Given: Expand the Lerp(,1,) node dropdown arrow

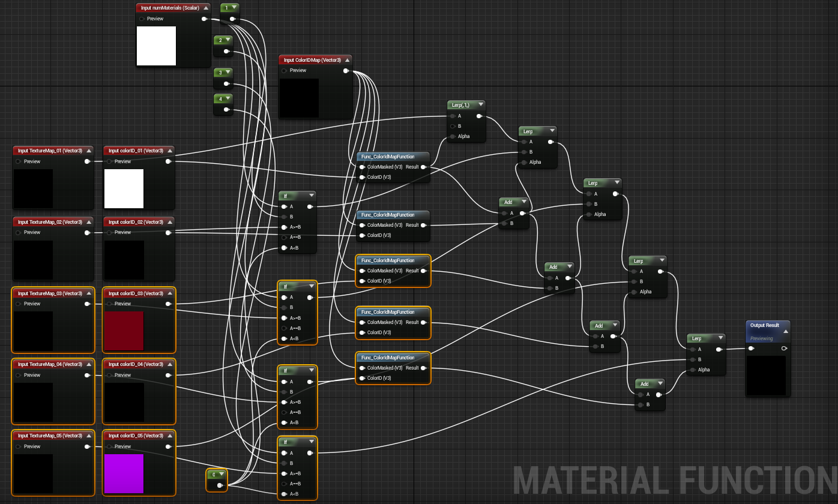Looking at the screenshot, I should coord(480,104).
